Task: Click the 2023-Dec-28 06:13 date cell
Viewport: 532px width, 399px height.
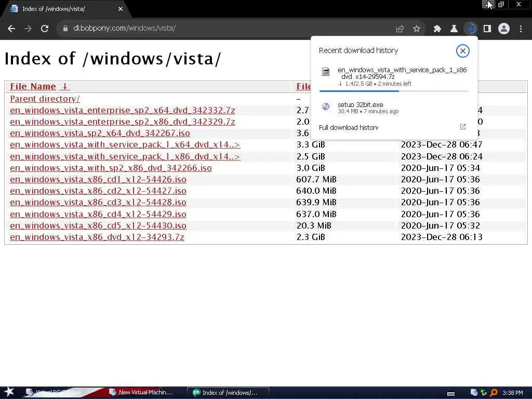Action: coord(442,237)
